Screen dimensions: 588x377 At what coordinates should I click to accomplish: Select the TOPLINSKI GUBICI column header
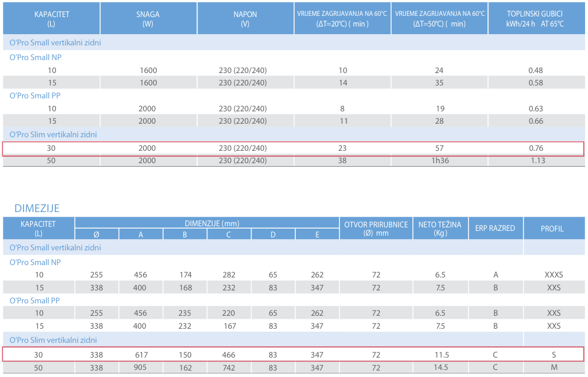[x=535, y=19]
